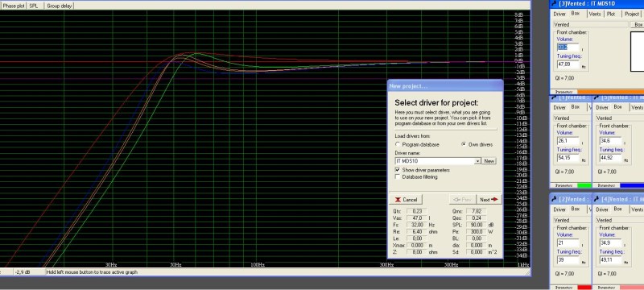This screenshot has height=290, width=644.
Task: Click the Pe value field 300,0
Action: (477, 232)
